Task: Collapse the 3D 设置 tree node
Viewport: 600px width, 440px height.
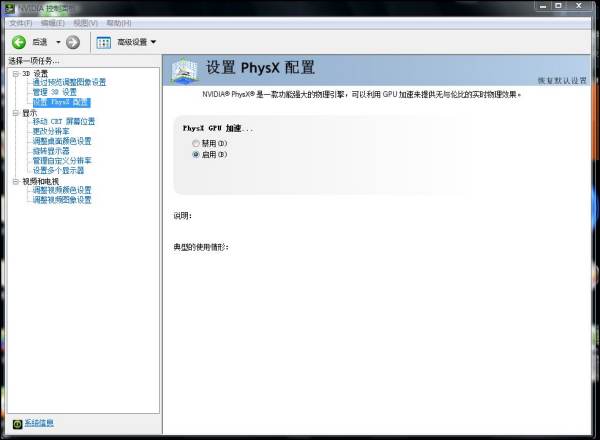Action: (16, 73)
